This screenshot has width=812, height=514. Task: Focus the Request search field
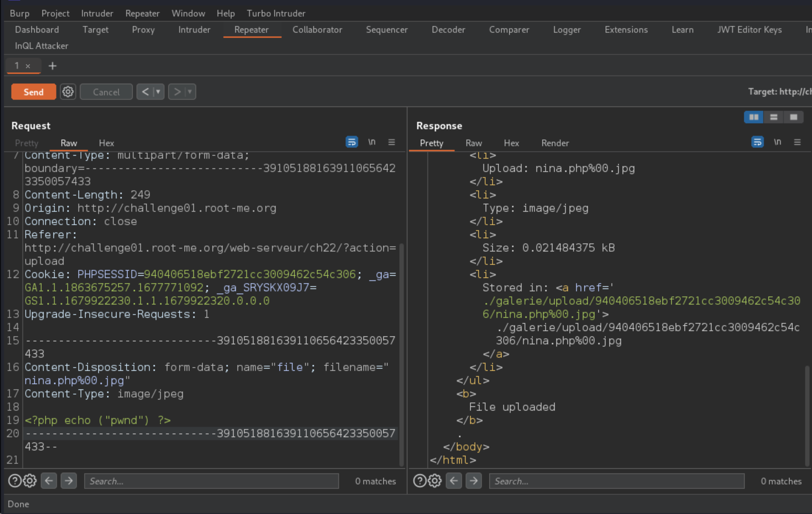coord(211,481)
